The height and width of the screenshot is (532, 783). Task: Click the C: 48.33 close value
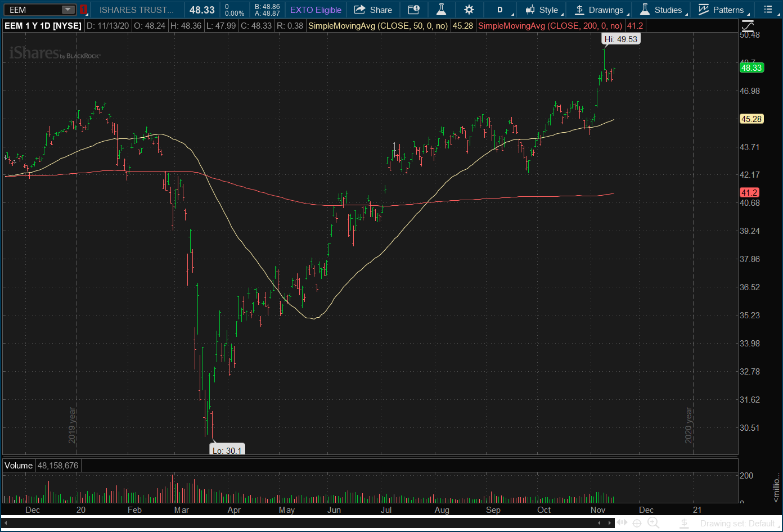[256, 26]
